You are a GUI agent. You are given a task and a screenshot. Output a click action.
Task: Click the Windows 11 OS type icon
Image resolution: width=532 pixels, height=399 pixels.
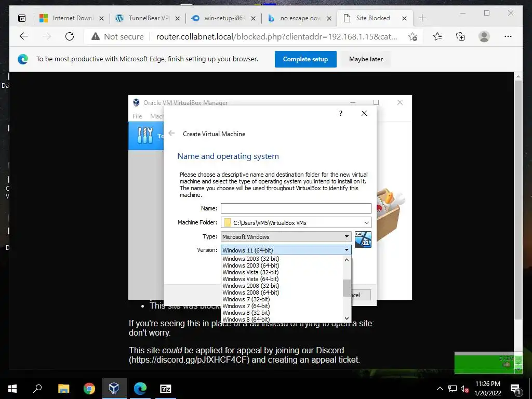tap(363, 240)
